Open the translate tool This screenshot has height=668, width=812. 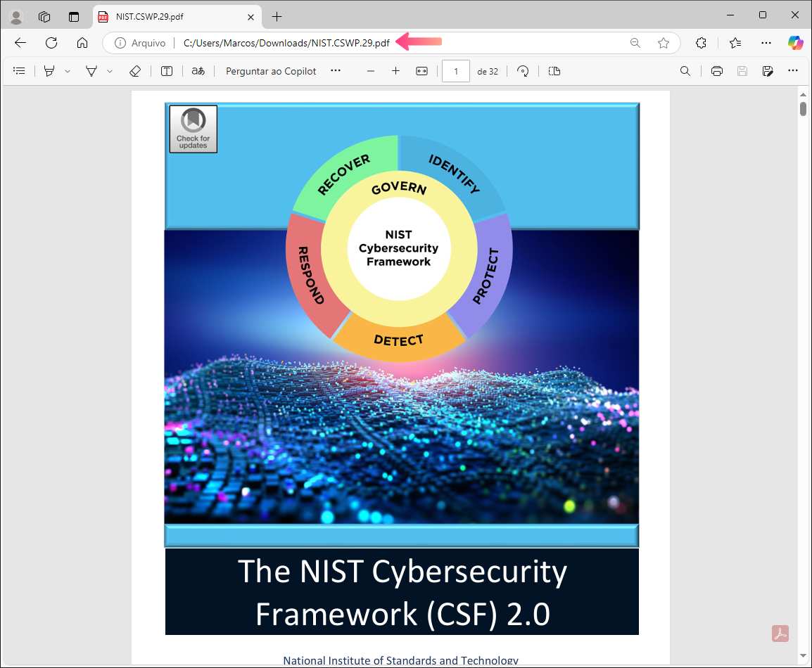pyautogui.click(x=198, y=72)
